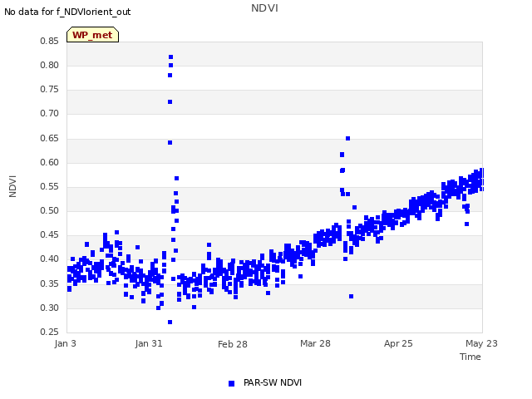Click the 0.60 y-axis tick label
Screen dimensions: 532x399
click(50, 163)
